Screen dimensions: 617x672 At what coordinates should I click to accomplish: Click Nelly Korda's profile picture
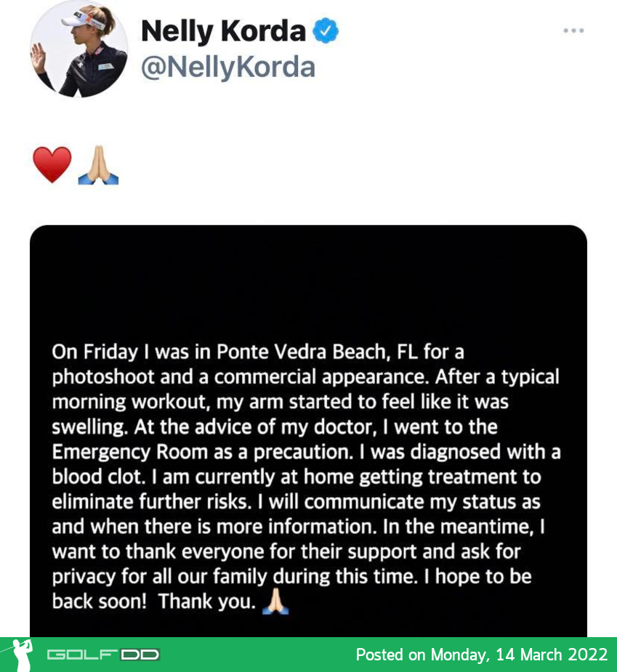click(x=79, y=49)
